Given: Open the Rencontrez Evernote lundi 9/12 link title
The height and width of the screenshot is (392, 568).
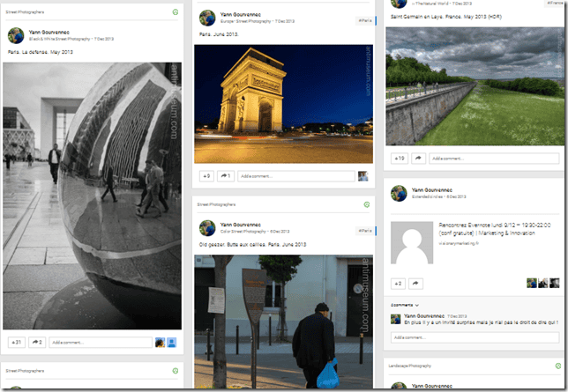Looking at the screenshot, I should tap(495, 229).
